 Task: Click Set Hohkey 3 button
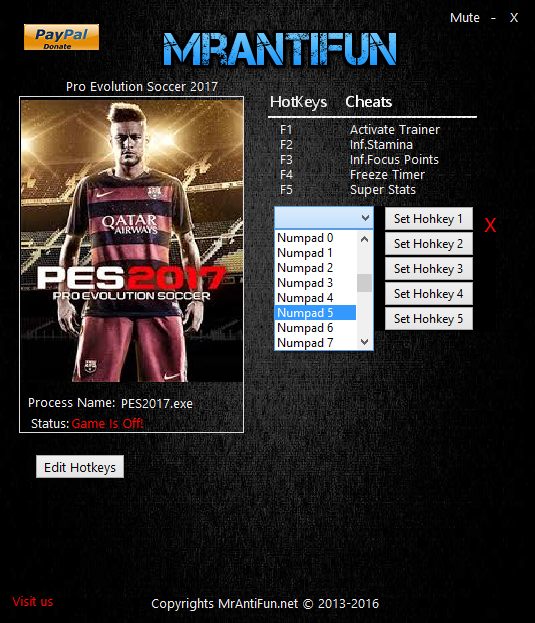(x=429, y=269)
